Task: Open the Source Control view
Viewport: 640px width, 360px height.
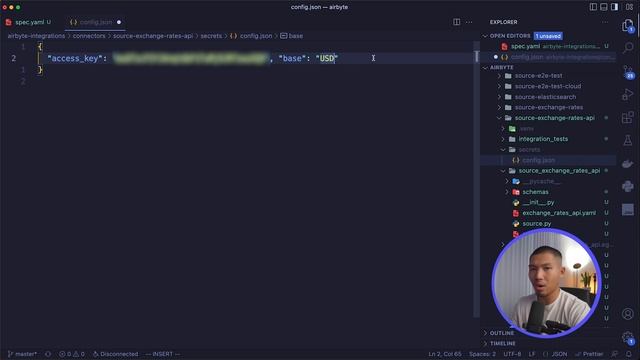Action: pyautogui.click(x=628, y=71)
